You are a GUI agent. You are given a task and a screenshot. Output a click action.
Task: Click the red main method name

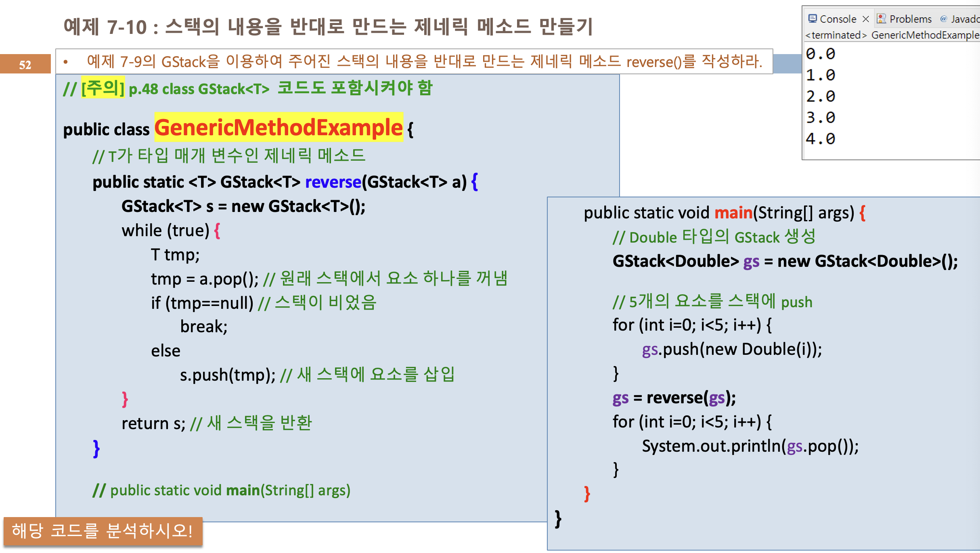coord(733,213)
